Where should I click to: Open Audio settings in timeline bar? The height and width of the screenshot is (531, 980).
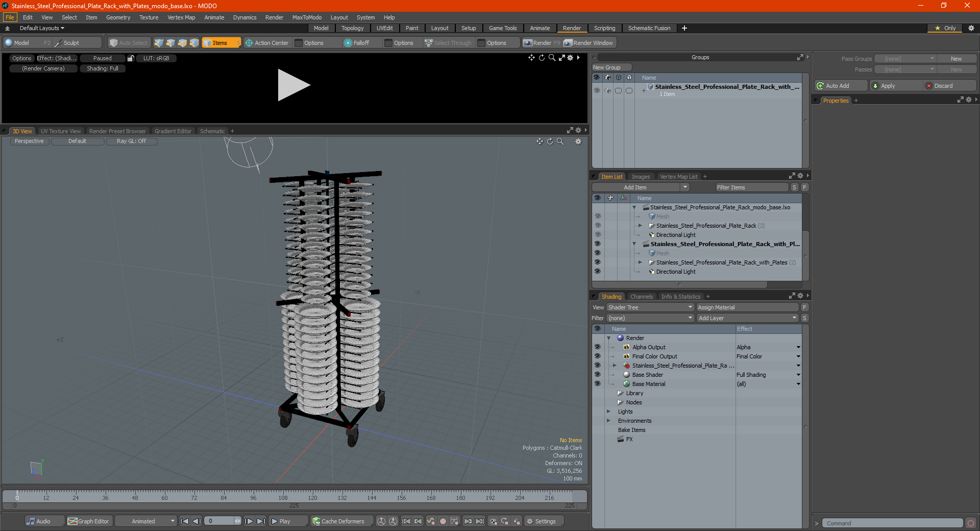[44, 521]
